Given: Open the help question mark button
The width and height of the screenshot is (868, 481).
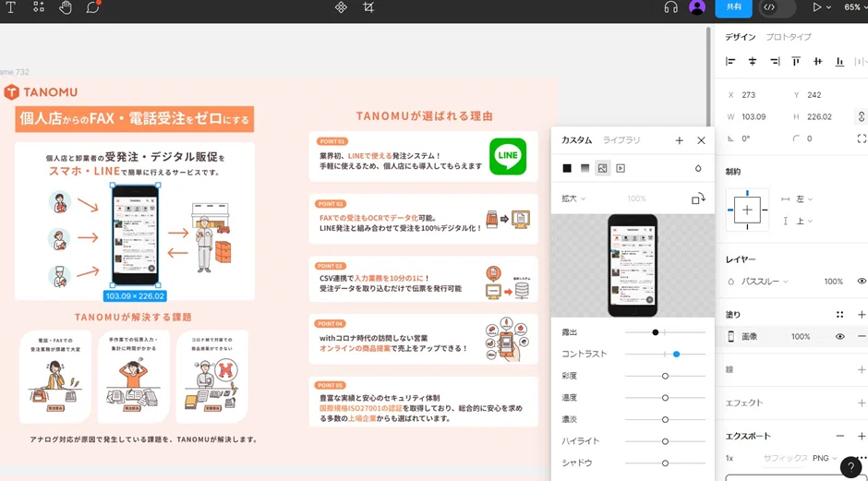Looking at the screenshot, I should (850, 467).
